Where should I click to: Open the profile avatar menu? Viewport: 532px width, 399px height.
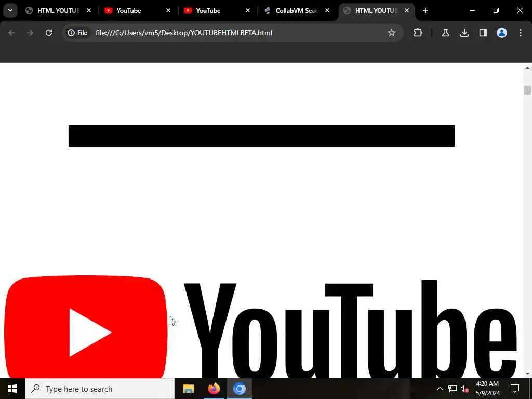coord(502,33)
